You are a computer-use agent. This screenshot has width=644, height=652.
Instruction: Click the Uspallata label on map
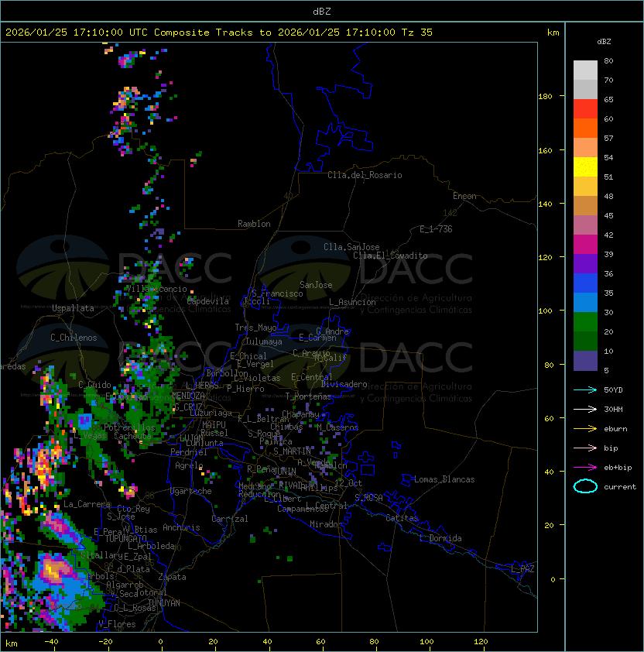73,308
